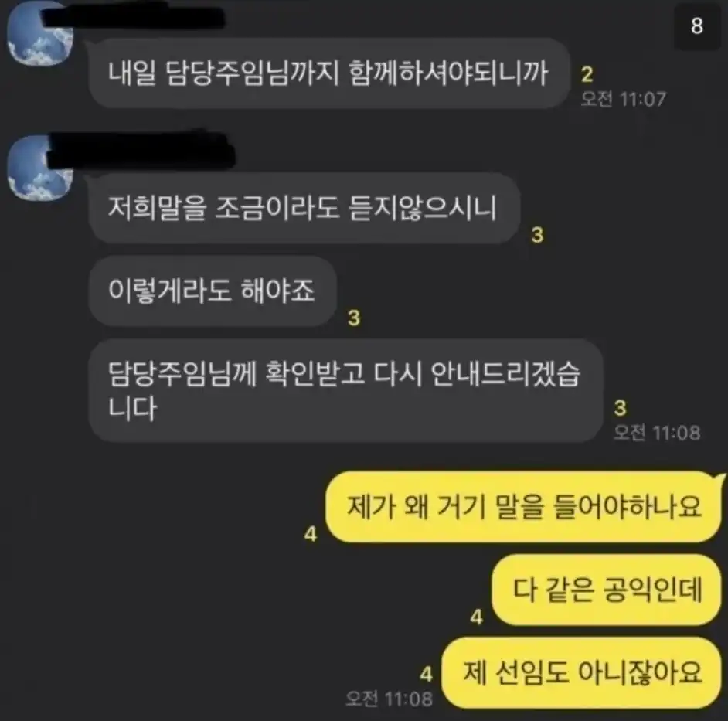
Task: Select yellow bubble '다 같은 공익인데'
Action: (x=607, y=590)
